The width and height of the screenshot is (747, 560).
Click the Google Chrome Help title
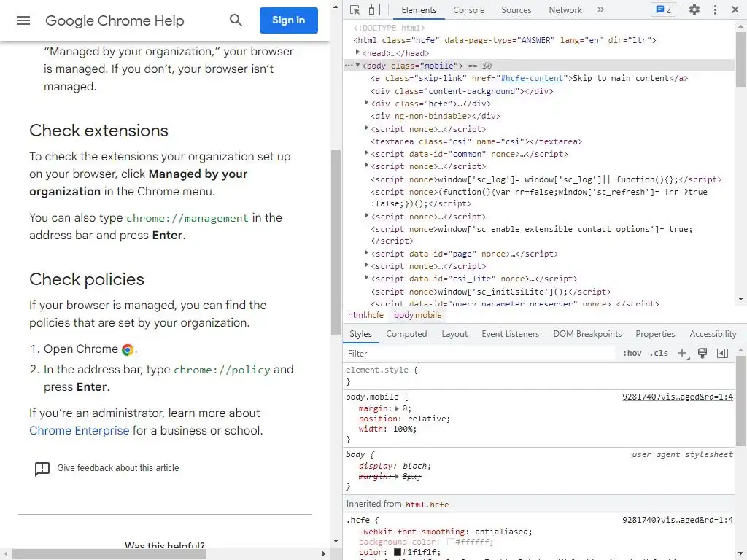[x=115, y=20]
